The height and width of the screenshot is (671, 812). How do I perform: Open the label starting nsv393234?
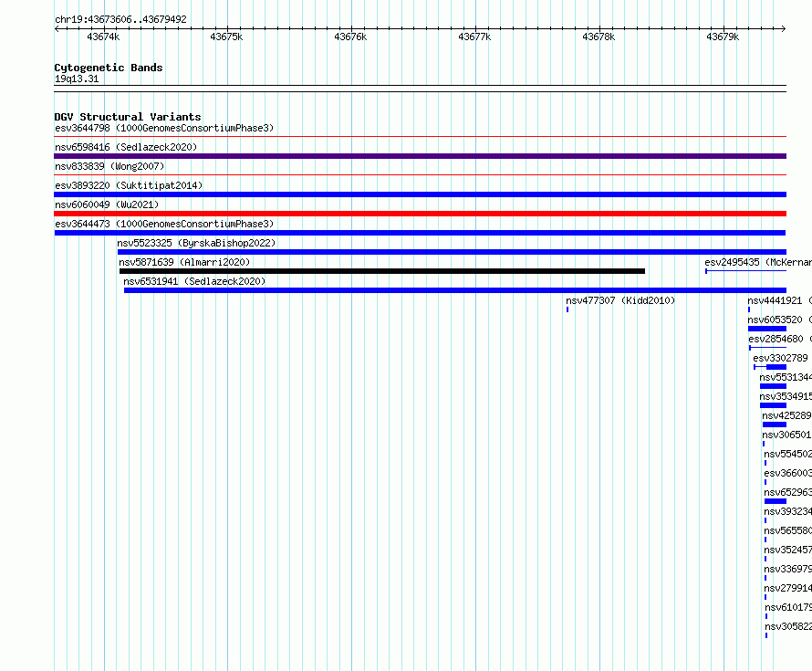pyautogui.click(x=787, y=511)
